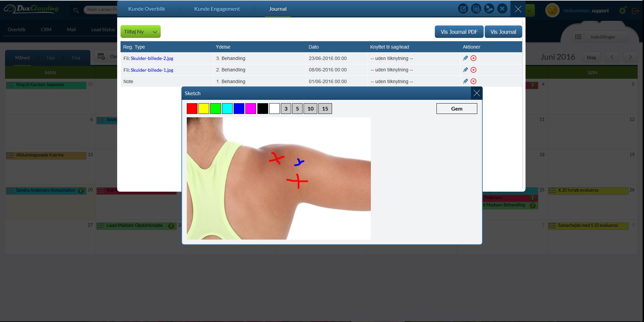Open the Lead Status menu item
Image resolution: width=644 pixels, height=322 pixels.
point(103,29)
